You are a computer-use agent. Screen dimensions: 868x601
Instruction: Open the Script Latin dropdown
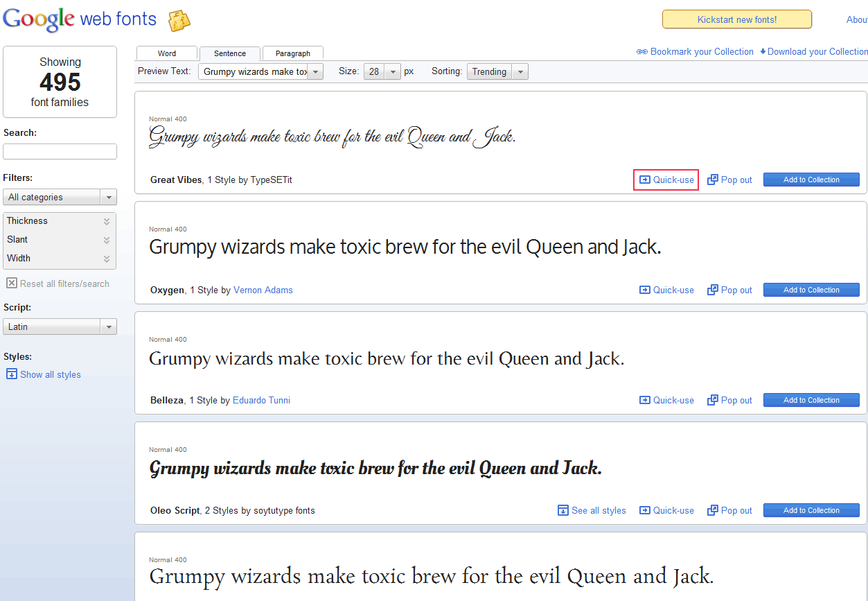[x=60, y=326]
